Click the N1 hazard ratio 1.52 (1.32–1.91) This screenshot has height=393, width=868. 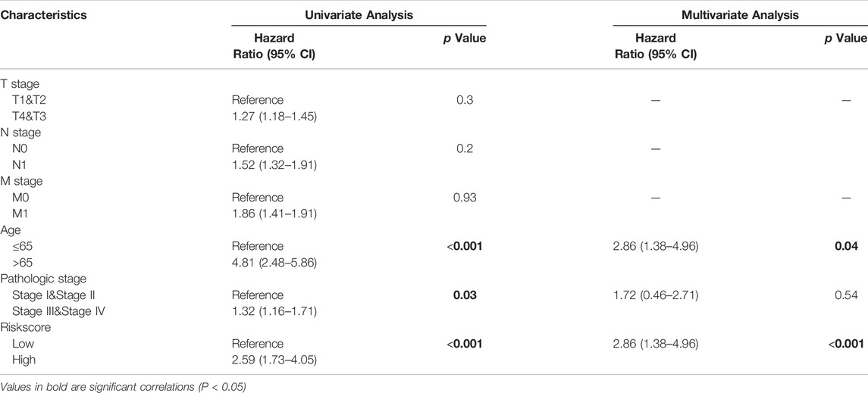click(274, 165)
